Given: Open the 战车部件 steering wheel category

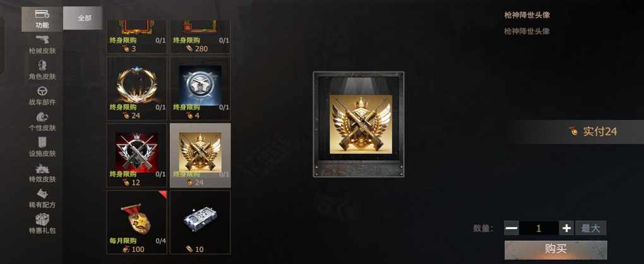Looking at the screenshot, I should click(x=42, y=96).
